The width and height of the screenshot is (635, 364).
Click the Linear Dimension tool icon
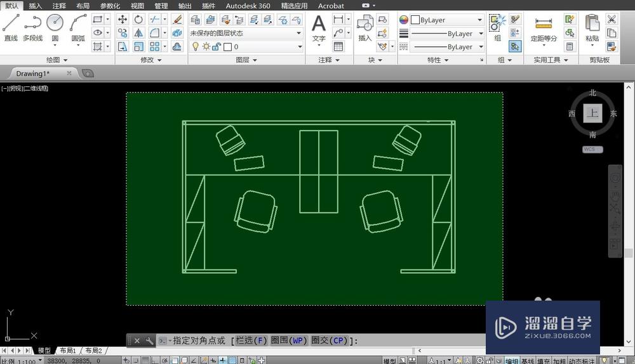(x=338, y=19)
